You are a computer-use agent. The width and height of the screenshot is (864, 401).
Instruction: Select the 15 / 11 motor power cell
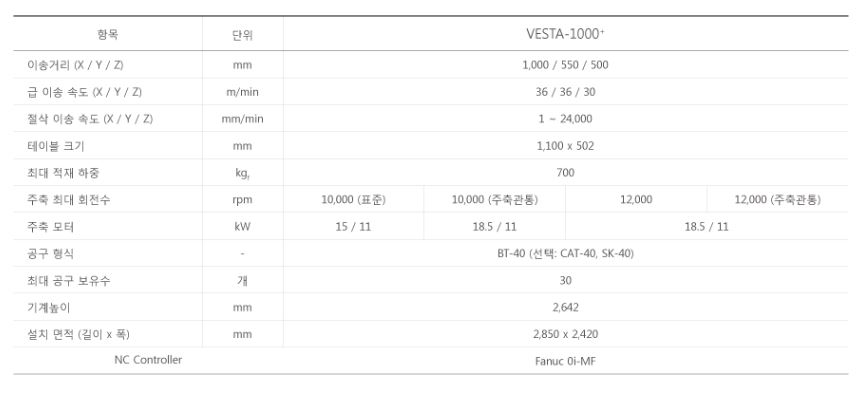(353, 227)
